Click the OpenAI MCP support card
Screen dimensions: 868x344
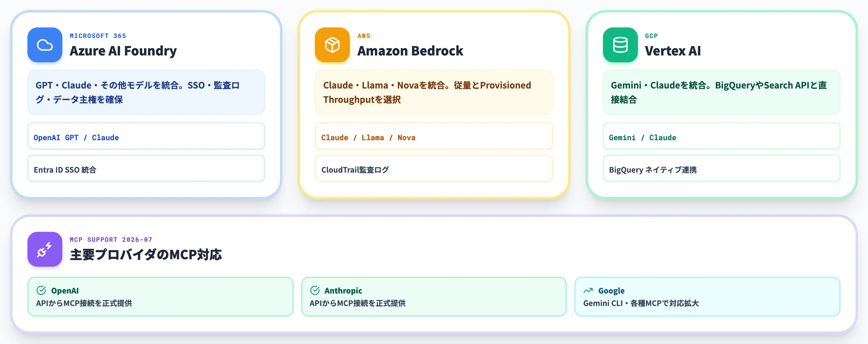click(160, 297)
